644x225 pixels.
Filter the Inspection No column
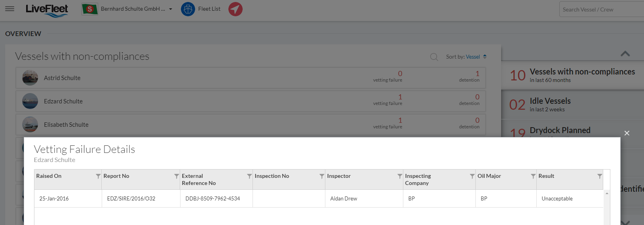click(322, 176)
